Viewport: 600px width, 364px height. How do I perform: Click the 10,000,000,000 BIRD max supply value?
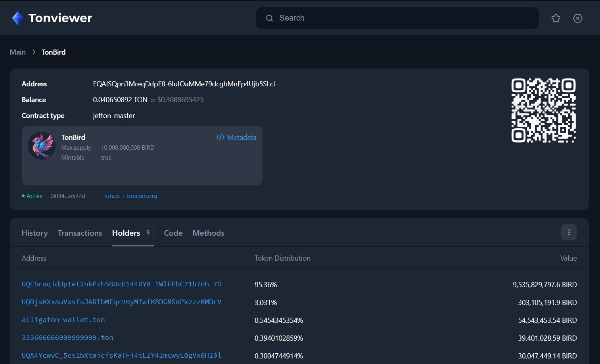click(128, 148)
